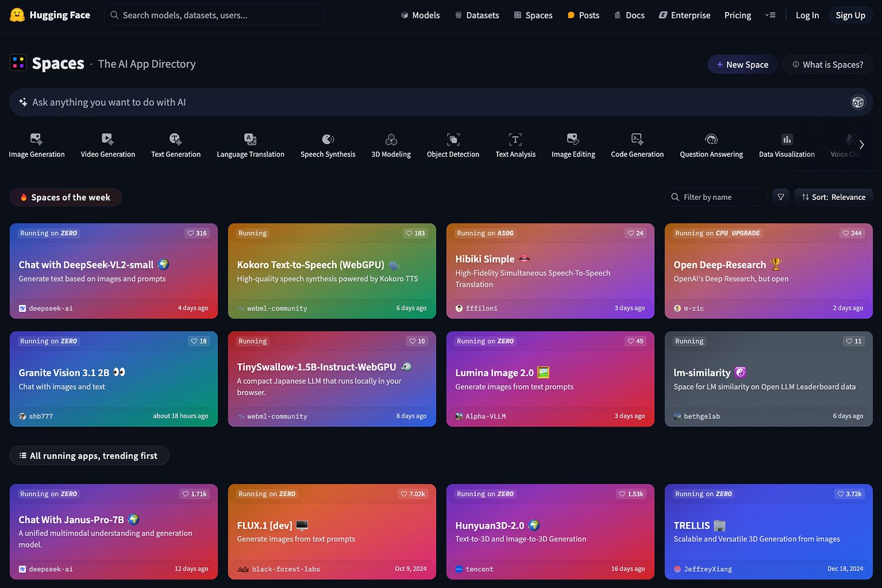Open the Sort: Relevance dropdown

point(834,197)
